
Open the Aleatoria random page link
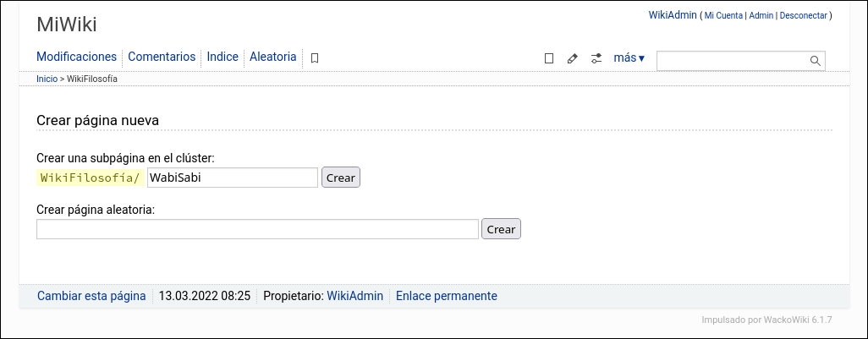[273, 57]
